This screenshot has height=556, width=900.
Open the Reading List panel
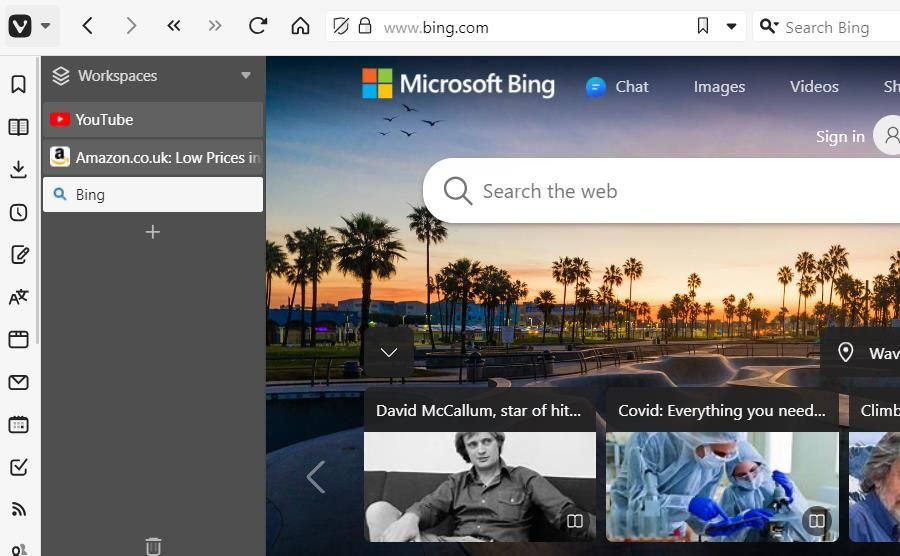click(18, 127)
